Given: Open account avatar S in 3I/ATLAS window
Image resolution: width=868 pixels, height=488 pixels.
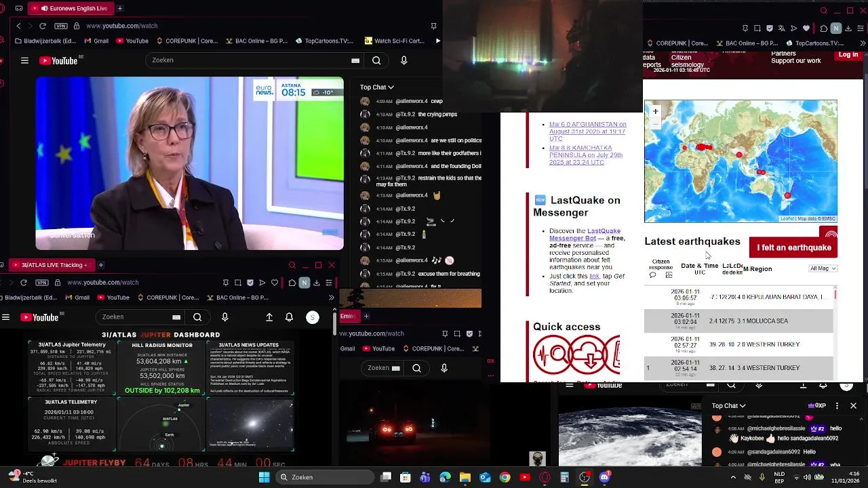Looking at the screenshot, I should coord(313,317).
